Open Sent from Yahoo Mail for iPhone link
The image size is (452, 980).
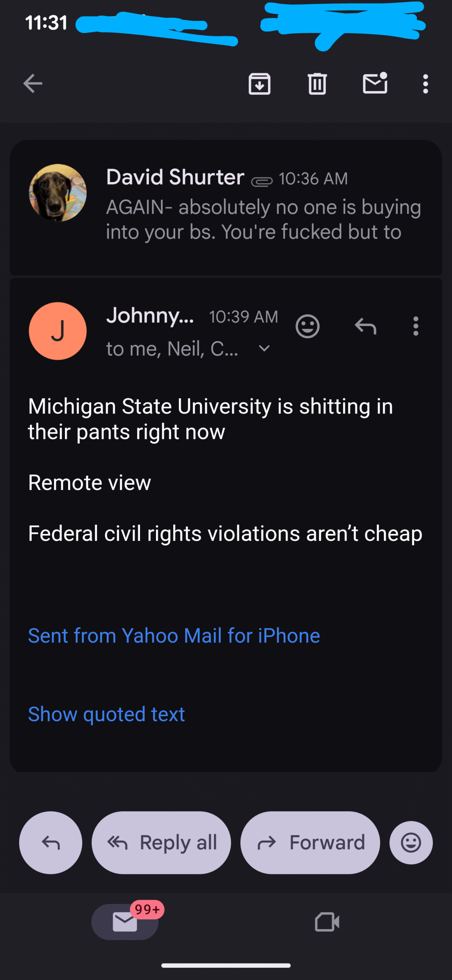(x=174, y=636)
